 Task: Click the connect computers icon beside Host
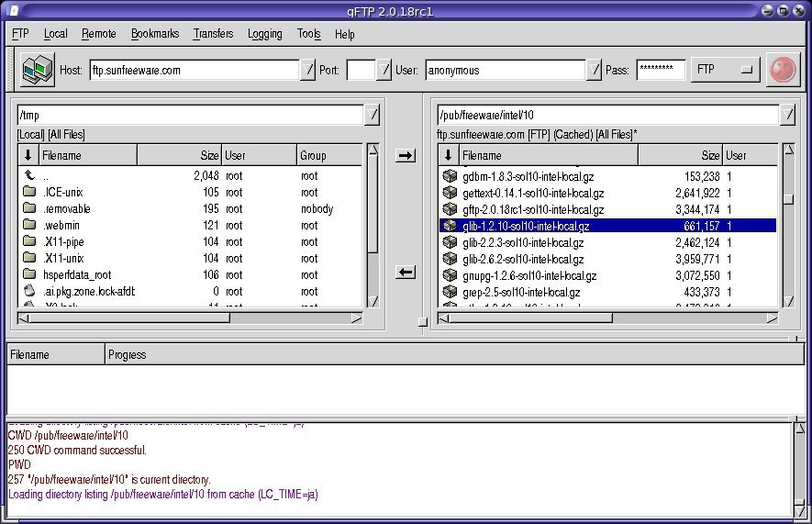[x=38, y=70]
